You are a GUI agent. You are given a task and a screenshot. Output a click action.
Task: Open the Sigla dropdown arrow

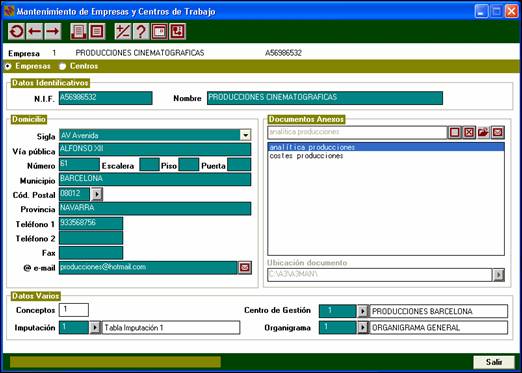tap(245, 135)
